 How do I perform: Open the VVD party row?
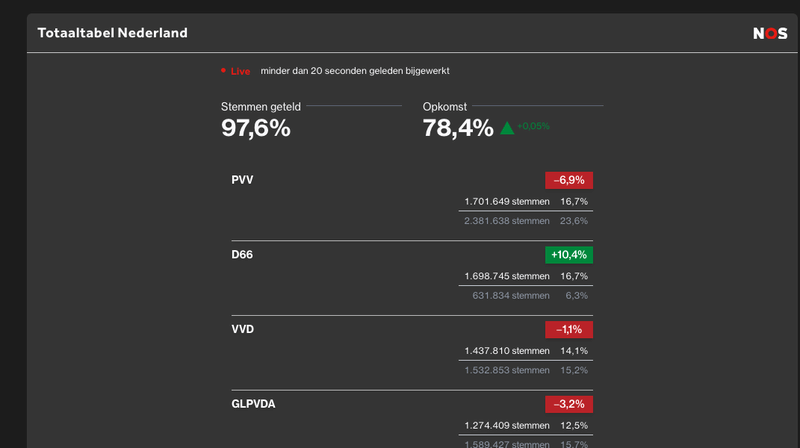click(x=243, y=329)
